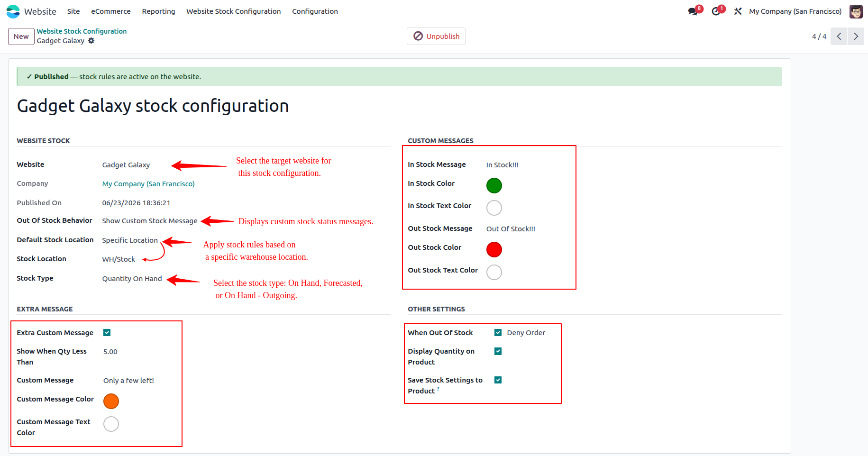
Task: Pick the In Stock Text Color swatch
Action: coord(494,208)
